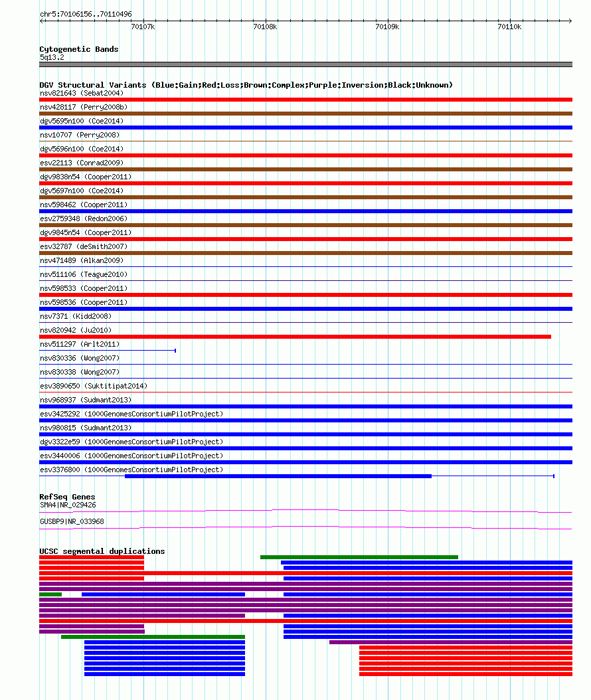Open variant esv22113 (Conrad2009)
This screenshot has width=591, height=700.
click(82, 163)
